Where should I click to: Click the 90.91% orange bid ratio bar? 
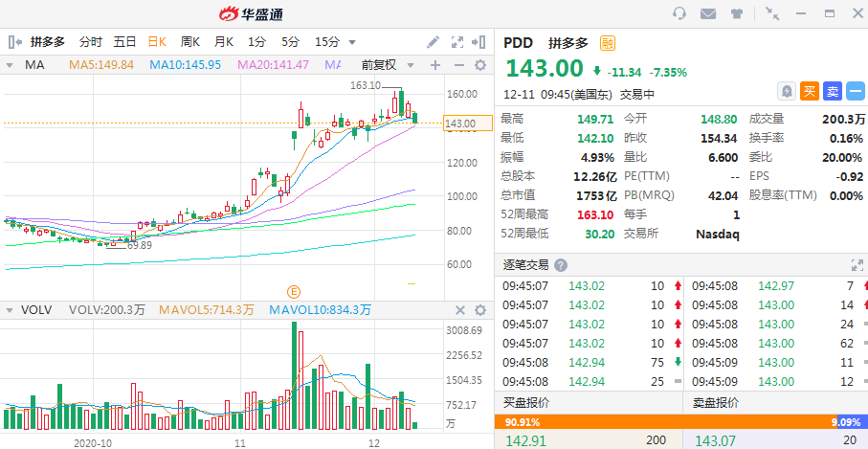point(666,422)
